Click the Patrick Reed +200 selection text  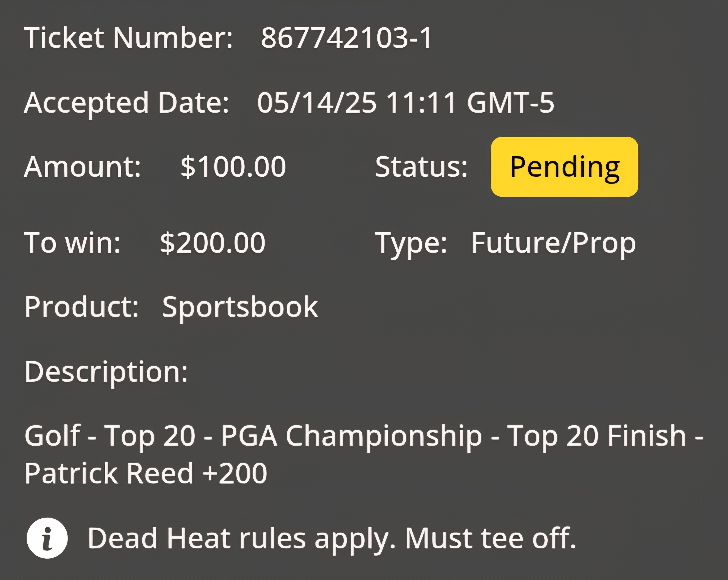coord(146,473)
